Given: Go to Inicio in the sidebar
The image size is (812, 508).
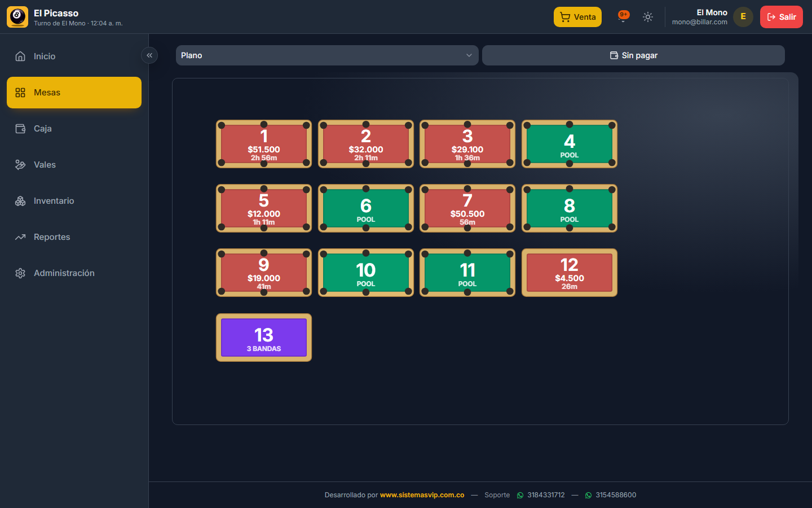Looking at the screenshot, I should coord(74,56).
